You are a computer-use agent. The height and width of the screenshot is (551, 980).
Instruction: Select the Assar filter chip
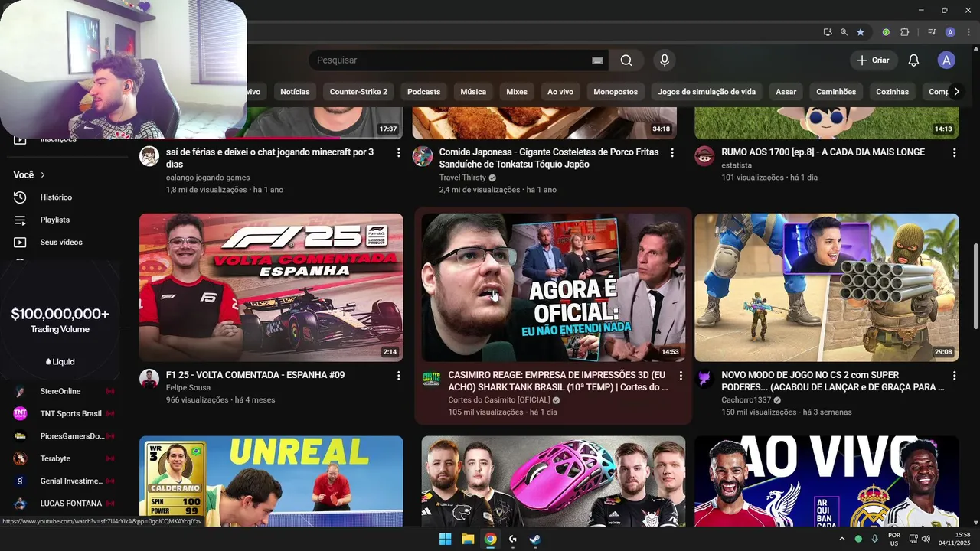(x=786, y=92)
